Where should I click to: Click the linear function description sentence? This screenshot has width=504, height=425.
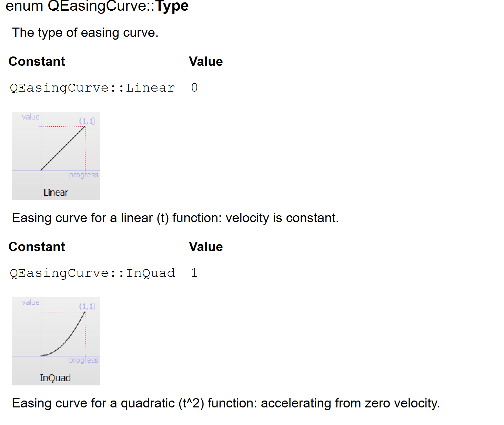pyautogui.click(x=175, y=218)
